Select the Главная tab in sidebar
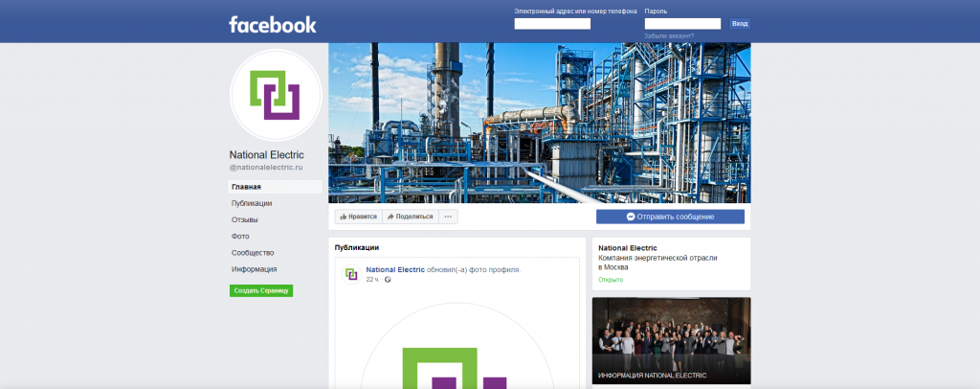Image resolution: width=980 pixels, height=389 pixels. click(275, 187)
